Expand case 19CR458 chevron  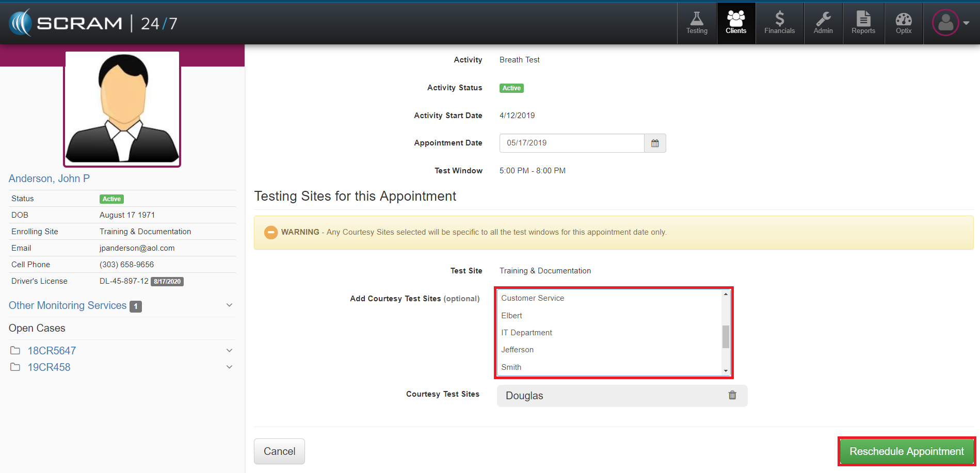tap(229, 367)
